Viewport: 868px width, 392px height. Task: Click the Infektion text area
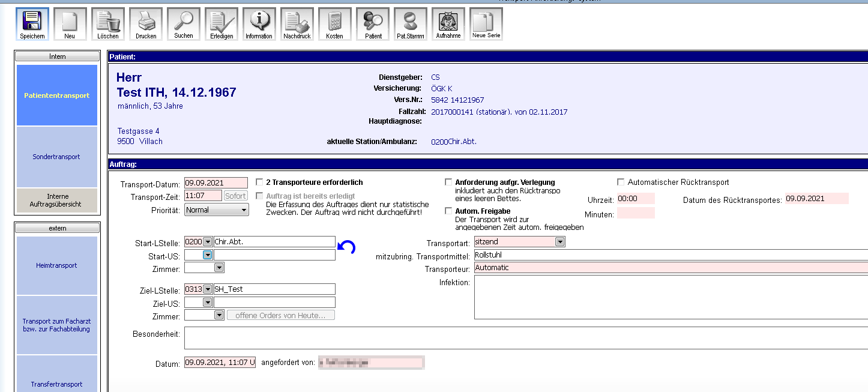[x=671, y=297]
